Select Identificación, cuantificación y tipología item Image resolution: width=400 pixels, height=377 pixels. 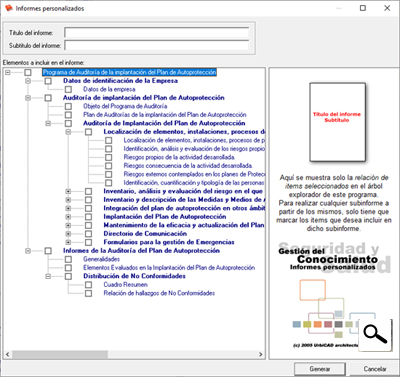pos(194,183)
